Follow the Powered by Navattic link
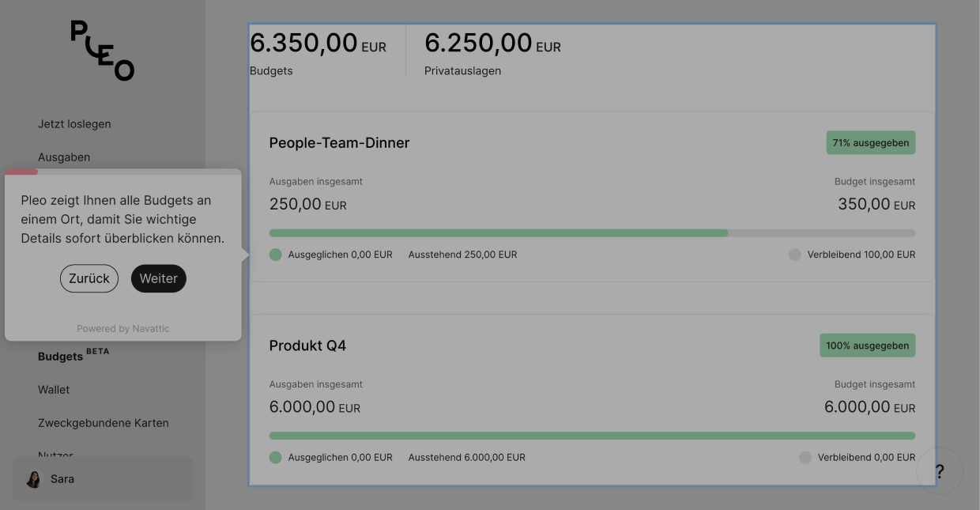This screenshot has height=510, width=980. (x=123, y=329)
